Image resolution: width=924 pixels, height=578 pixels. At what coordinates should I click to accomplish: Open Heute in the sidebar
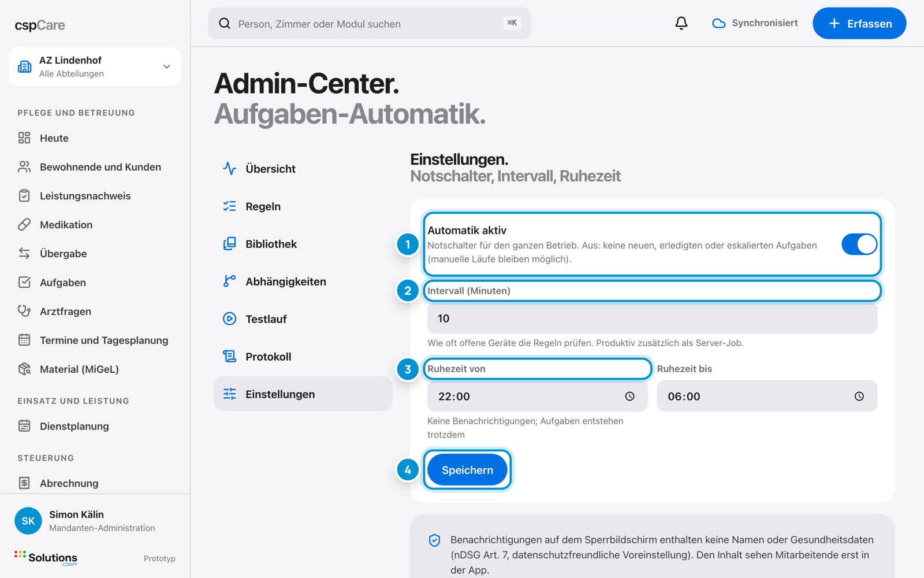pyautogui.click(x=95, y=138)
